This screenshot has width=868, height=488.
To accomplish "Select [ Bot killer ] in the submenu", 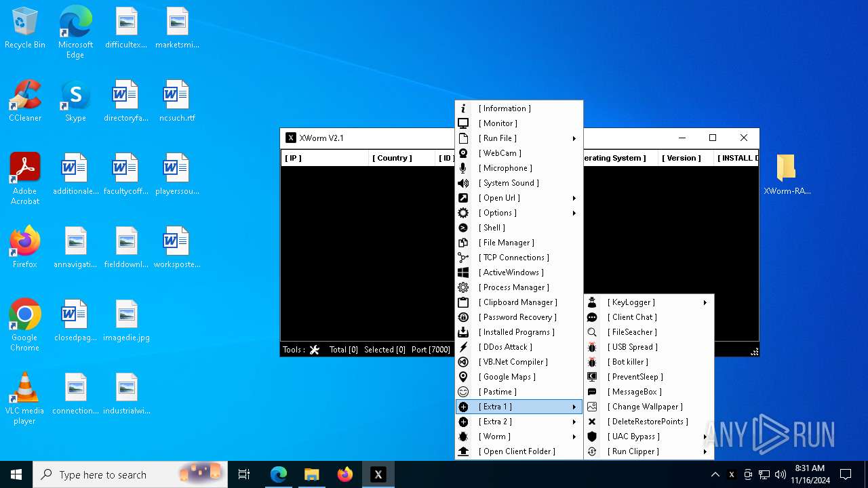I will click(648, 362).
